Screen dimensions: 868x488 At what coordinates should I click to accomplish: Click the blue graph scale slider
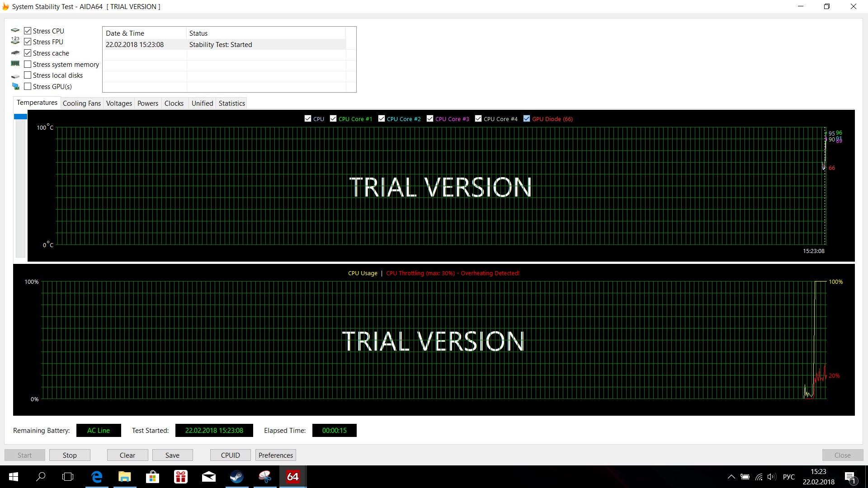tap(20, 117)
